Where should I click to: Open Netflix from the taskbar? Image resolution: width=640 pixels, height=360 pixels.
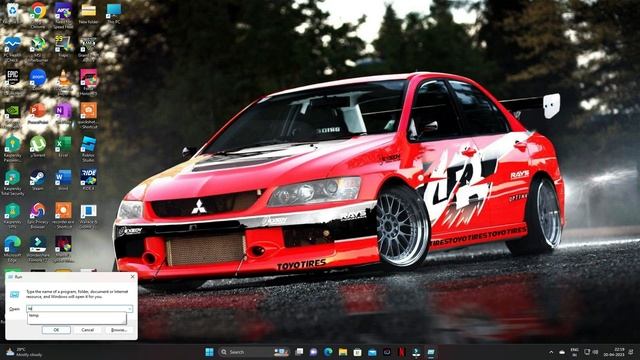point(402,352)
